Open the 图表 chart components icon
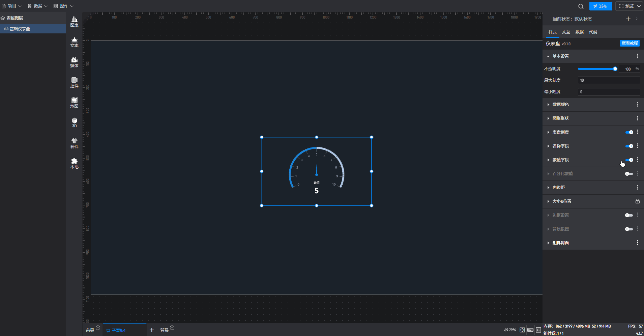This screenshot has height=336, width=644. [x=74, y=22]
